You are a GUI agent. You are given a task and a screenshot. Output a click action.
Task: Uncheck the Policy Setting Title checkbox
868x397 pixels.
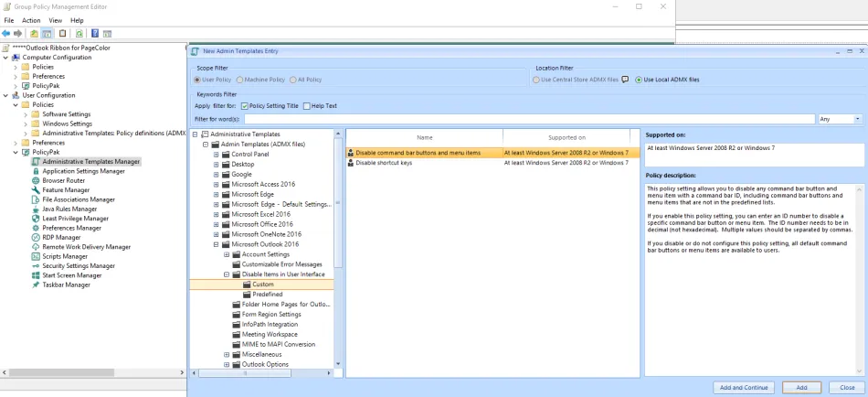coord(245,106)
